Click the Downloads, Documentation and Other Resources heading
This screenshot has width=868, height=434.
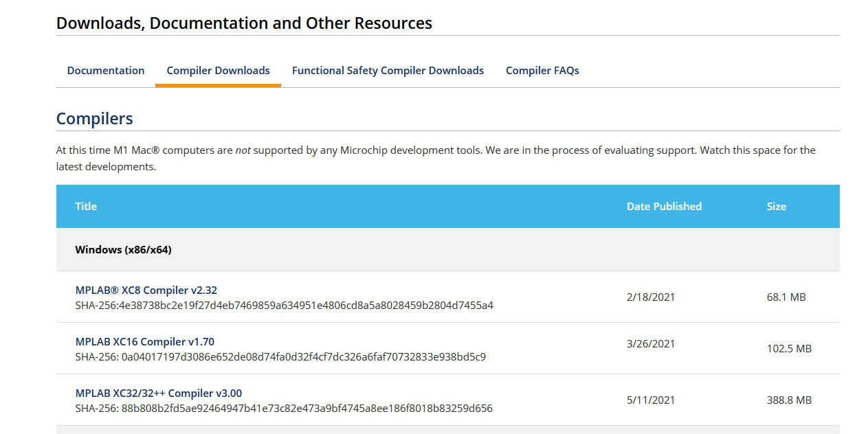click(244, 23)
